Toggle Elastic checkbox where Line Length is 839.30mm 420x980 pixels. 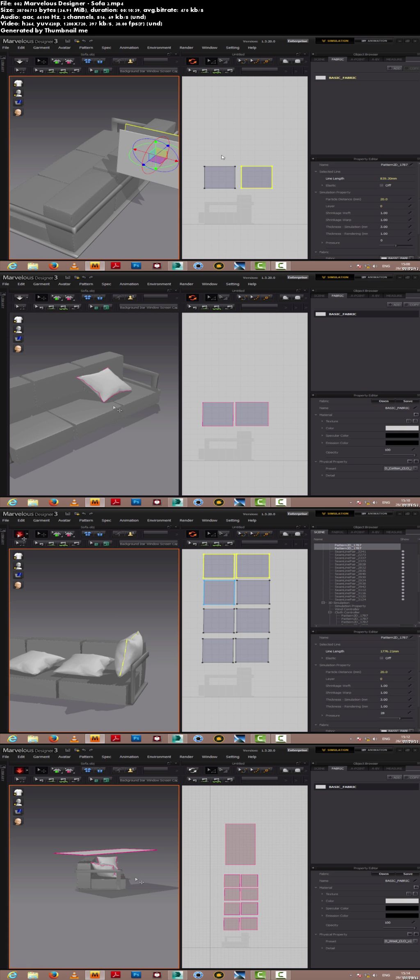(x=381, y=185)
